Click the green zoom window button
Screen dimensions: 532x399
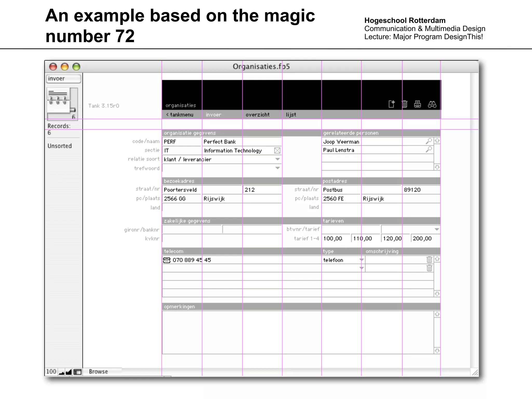point(76,67)
